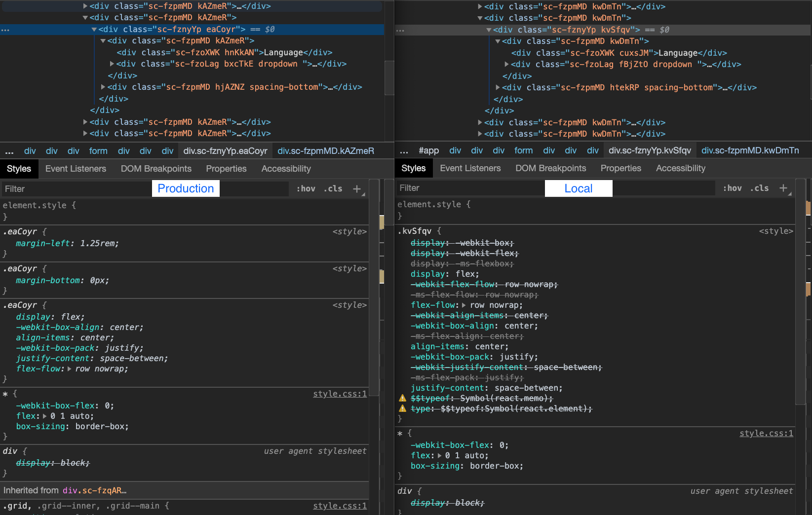Open Properties tab in right panel
Screen dimensions: 812x515
point(621,168)
